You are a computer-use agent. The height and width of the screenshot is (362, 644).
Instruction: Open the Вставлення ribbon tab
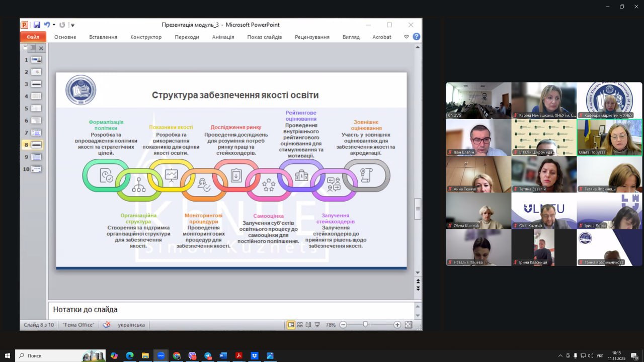tap(103, 37)
